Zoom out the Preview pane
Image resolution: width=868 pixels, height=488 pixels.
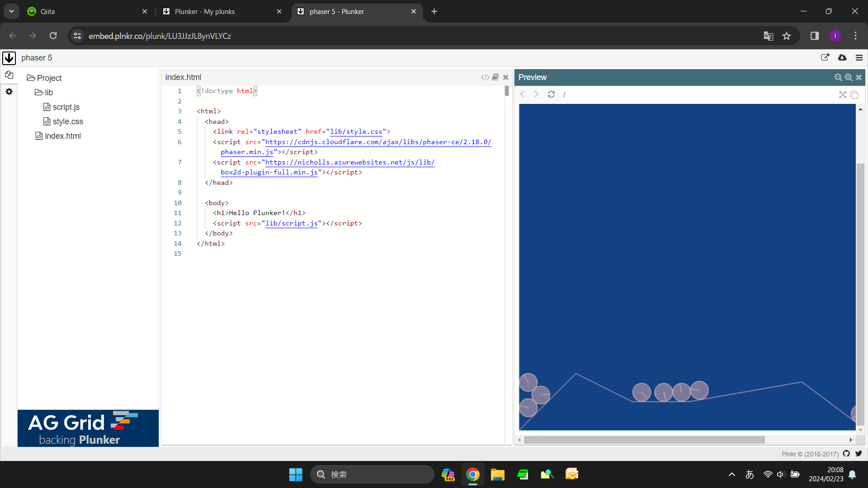tap(838, 77)
